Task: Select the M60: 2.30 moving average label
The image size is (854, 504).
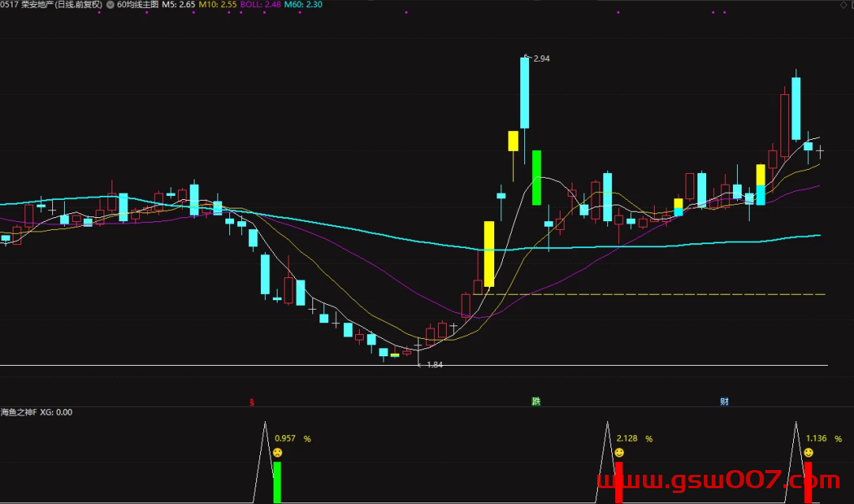Action: (x=303, y=5)
